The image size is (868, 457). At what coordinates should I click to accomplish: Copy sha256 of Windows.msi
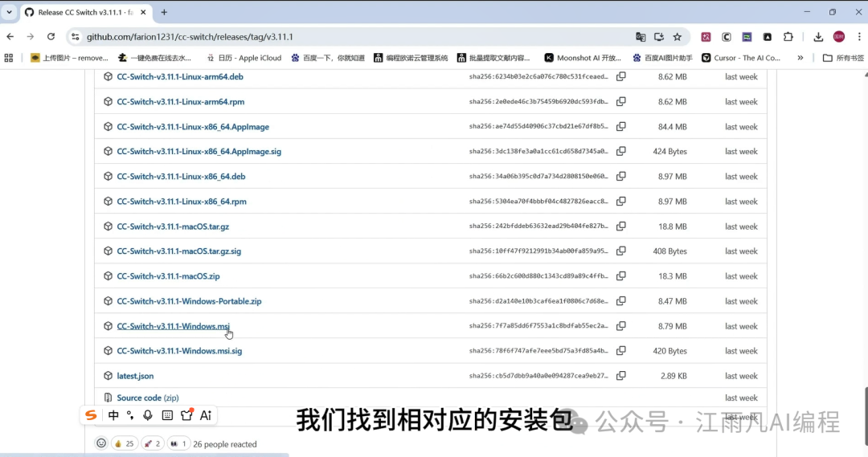point(621,326)
